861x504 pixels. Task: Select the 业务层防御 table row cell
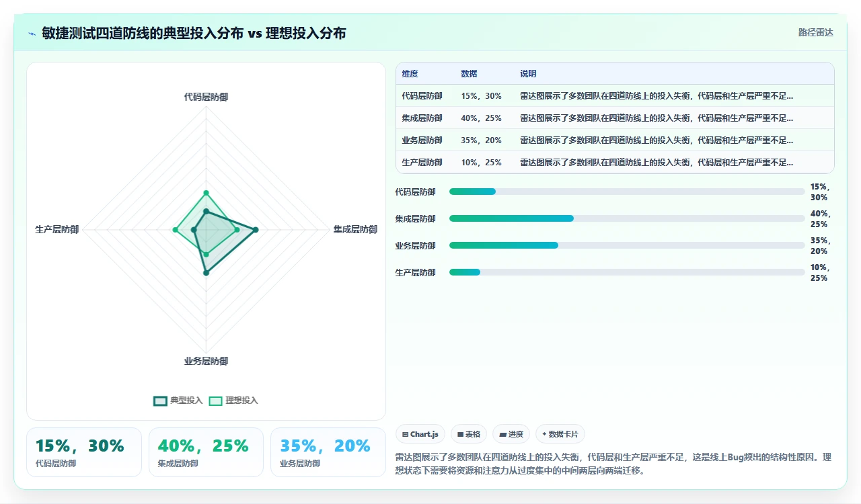click(x=422, y=140)
